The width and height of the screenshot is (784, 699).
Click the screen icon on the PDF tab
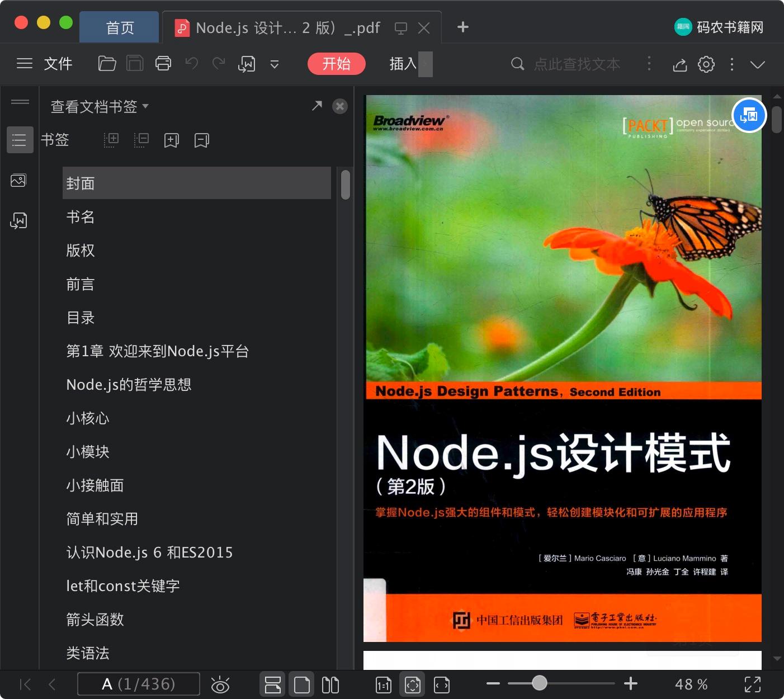tap(401, 28)
